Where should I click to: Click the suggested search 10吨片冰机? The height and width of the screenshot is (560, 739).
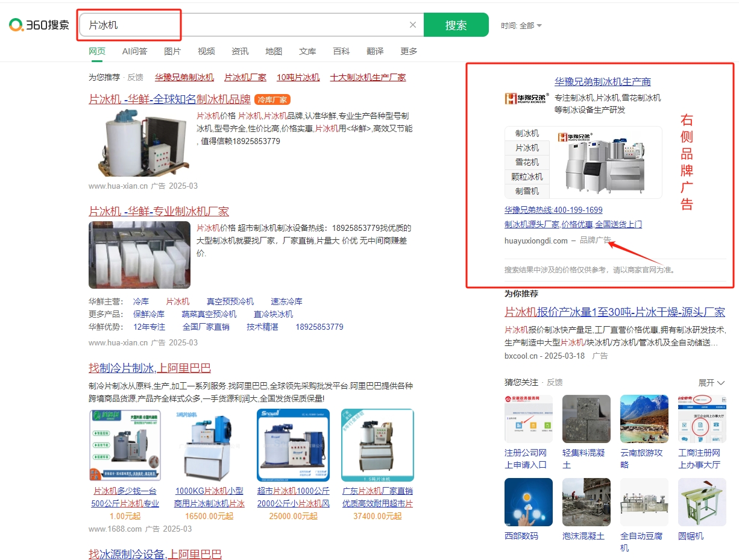tap(298, 77)
